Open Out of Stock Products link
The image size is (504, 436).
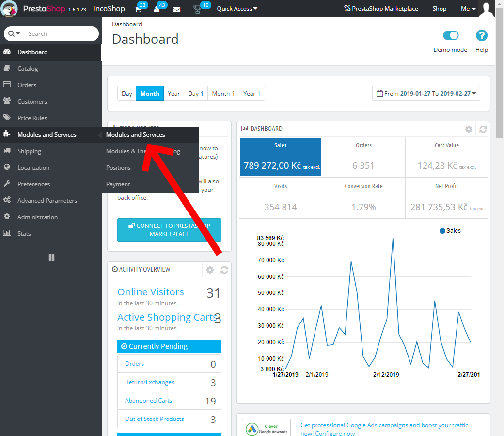pyautogui.click(x=154, y=419)
